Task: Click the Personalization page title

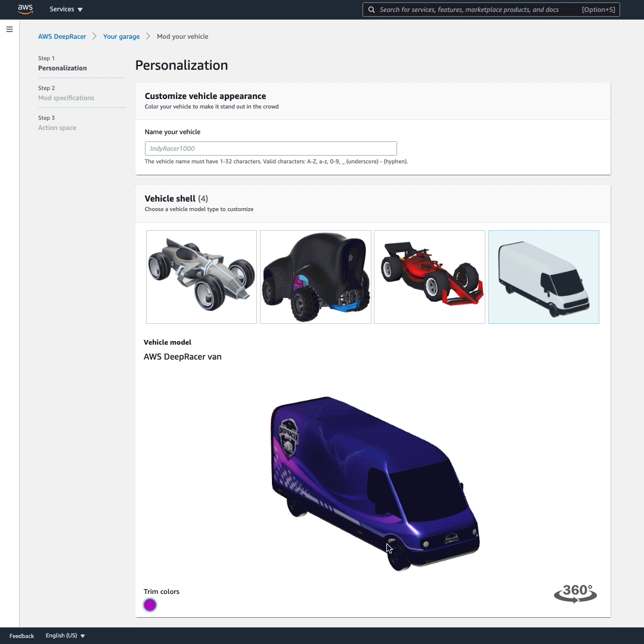Action: [x=181, y=66]
